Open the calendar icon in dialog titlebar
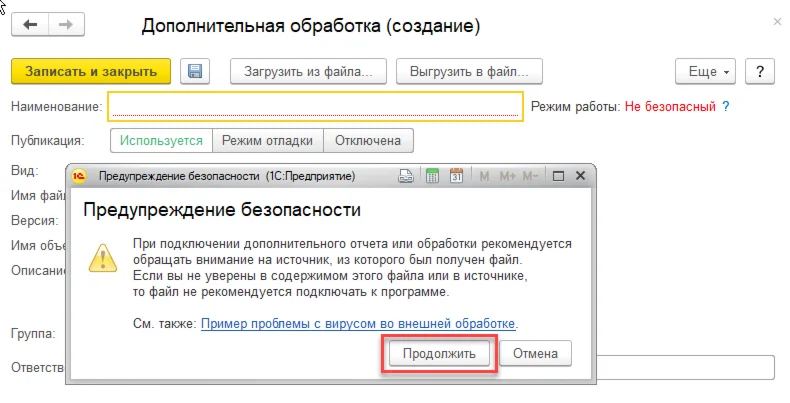Image resolution: width=790 pixels, height=403 pixels. [x=456, y=176]
